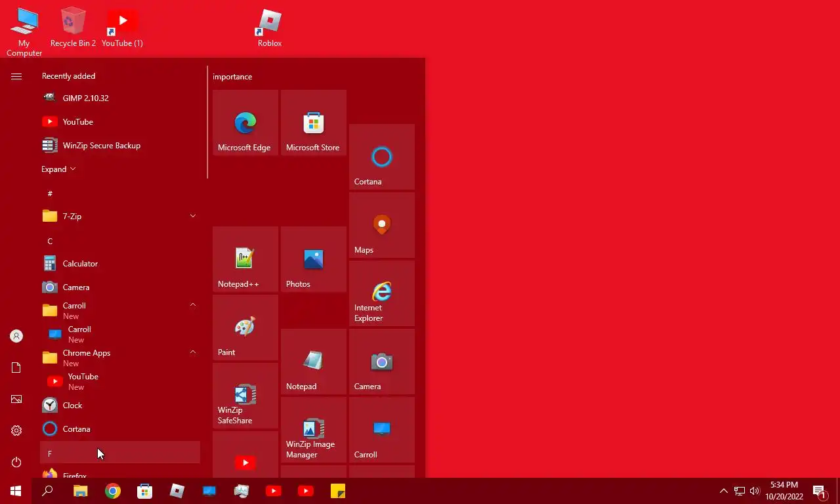Open the notification center icon
840x504 pixels.
click(819, 491)
